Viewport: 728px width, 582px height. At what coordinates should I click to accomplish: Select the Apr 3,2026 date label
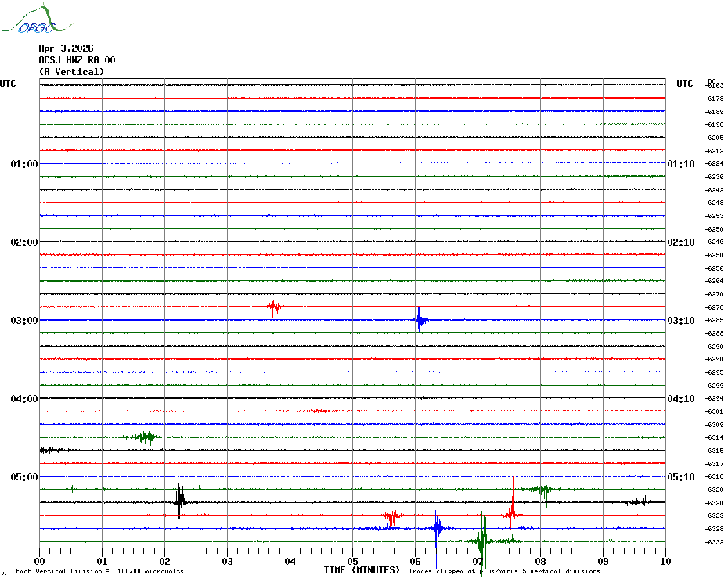(x=66, y=48)
